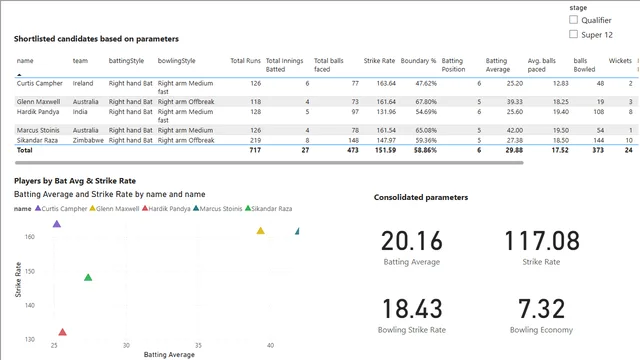Sort by Strike Rate column header
Screen dimensions: 640x360
pyautogui.click(x=379, y=61)
